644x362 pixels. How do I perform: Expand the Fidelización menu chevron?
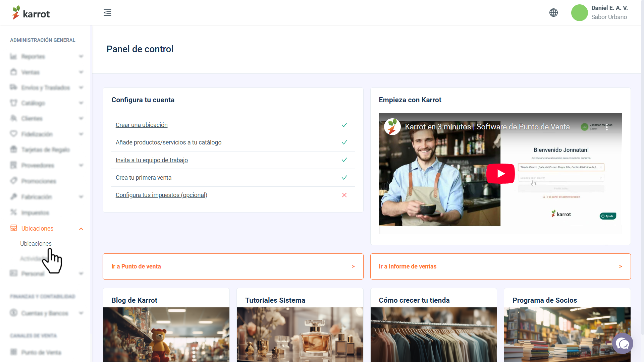pos(81,134)
